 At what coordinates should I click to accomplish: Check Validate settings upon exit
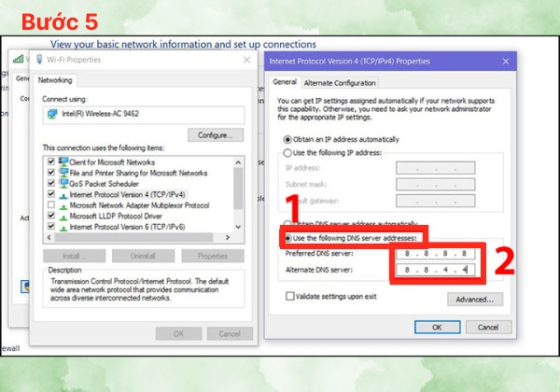tap(290, 296)
